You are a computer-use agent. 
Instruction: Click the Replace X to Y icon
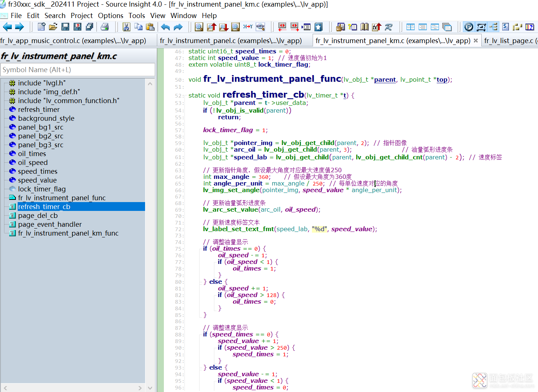tap(248, 27)
